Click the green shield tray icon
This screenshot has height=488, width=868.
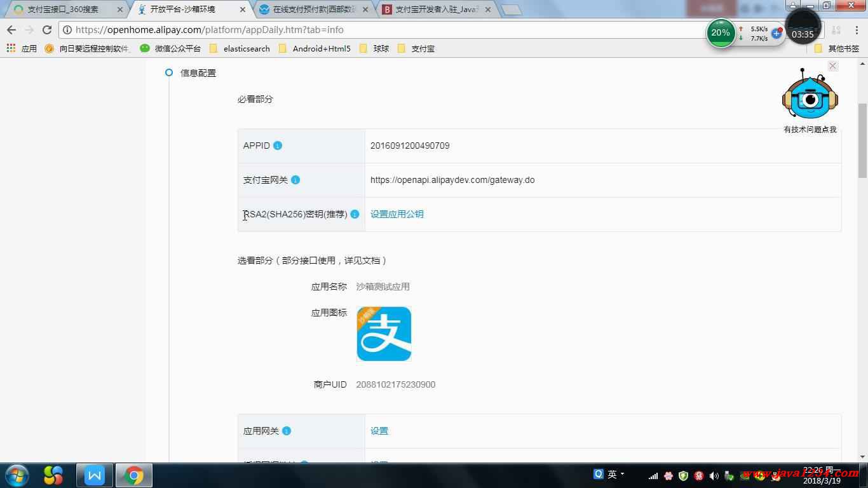pyautogui.click(x=684, y=475)
